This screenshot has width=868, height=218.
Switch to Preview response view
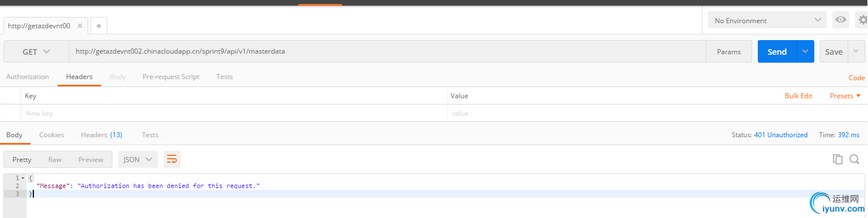(91, 159)
